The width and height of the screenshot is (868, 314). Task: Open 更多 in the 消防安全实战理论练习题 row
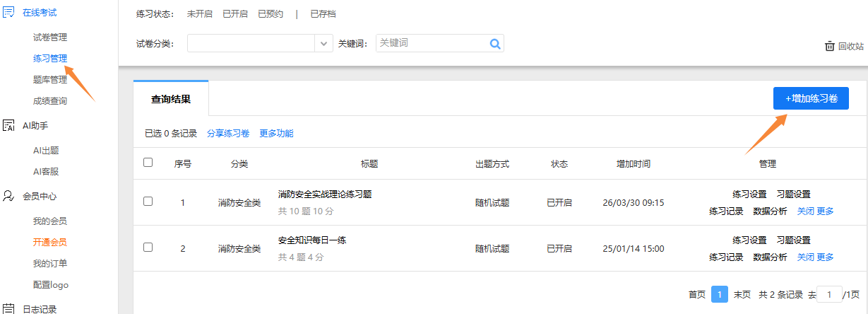pos(825,211)
